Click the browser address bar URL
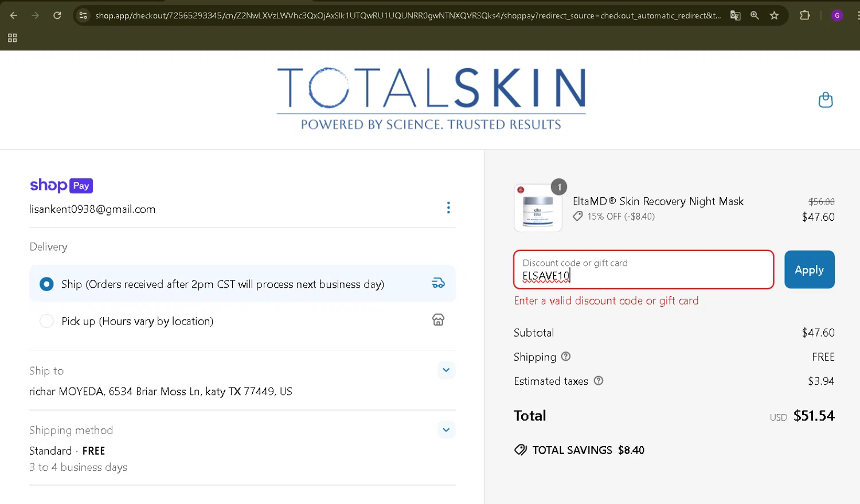 (x=407, y=15)
